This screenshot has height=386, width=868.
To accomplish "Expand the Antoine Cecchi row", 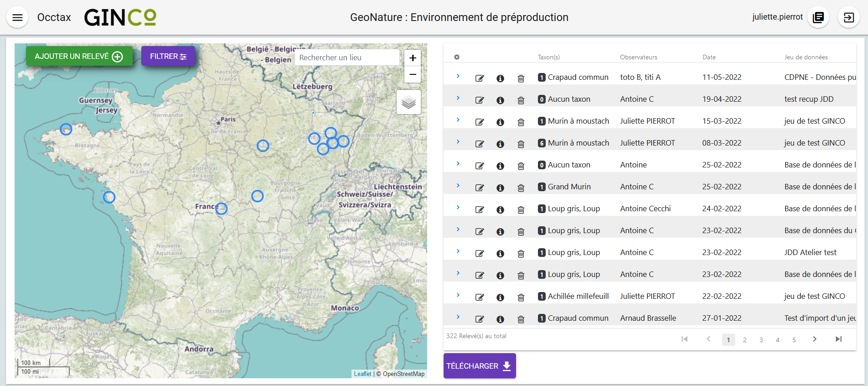I will tap(458, 208).
